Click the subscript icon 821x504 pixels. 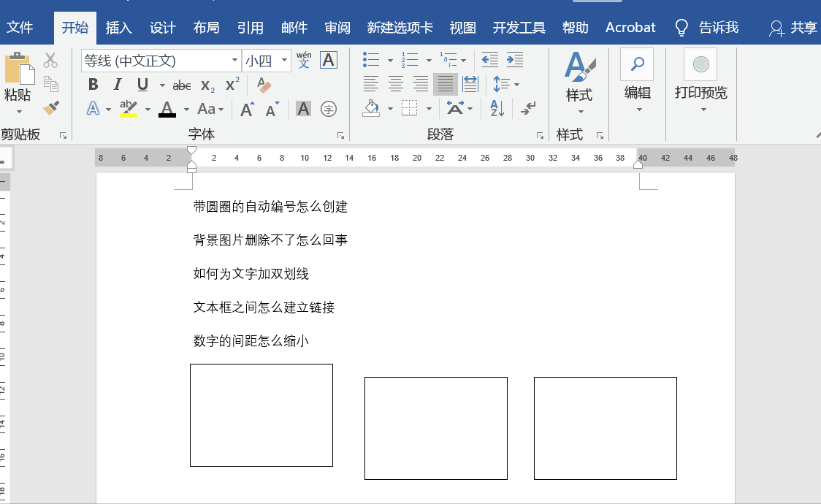pyautogui.click(x=207, y=84)
